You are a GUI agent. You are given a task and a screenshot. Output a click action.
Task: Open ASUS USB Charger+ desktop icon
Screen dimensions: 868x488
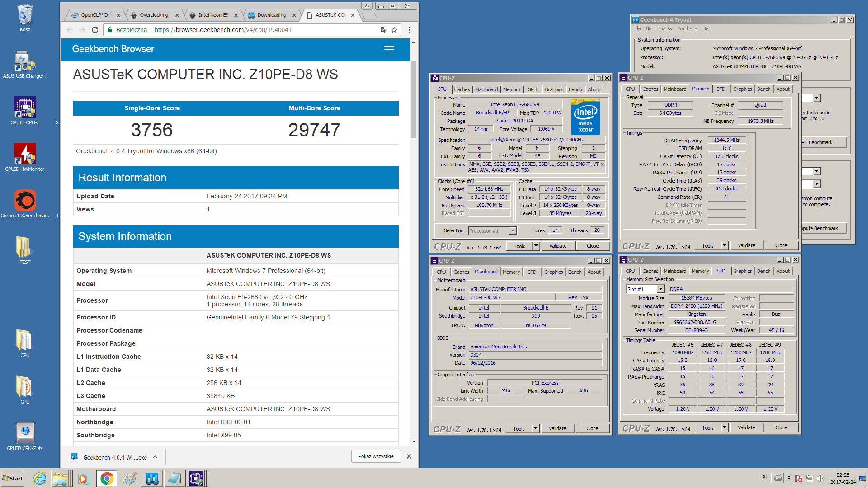point(25,65)
